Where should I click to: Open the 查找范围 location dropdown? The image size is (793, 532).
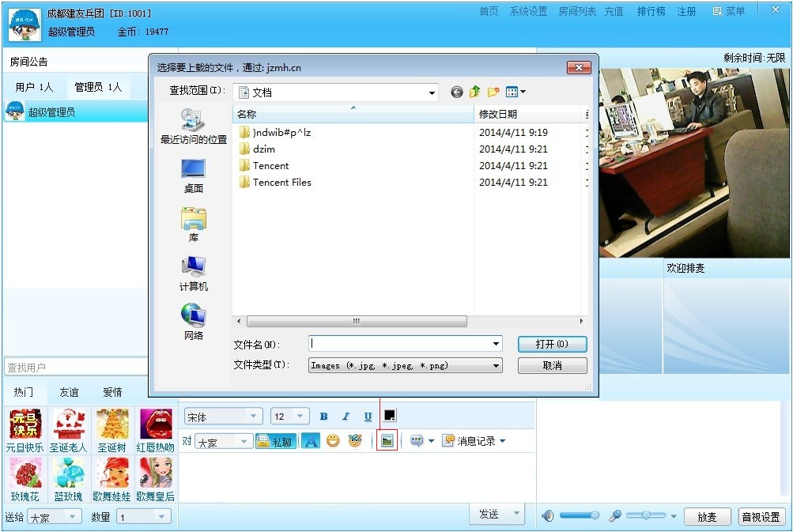coord(432,93)
